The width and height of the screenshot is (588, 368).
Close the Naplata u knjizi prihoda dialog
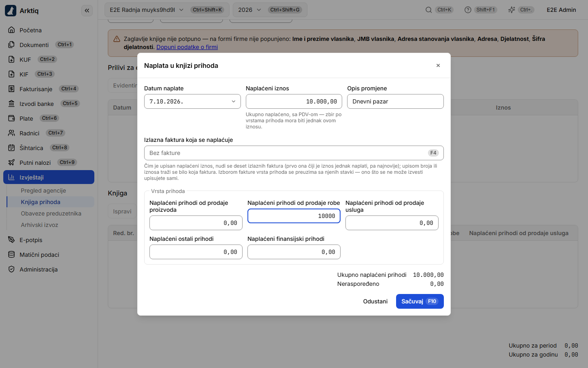pyautogui.click(x=438, y=65)
